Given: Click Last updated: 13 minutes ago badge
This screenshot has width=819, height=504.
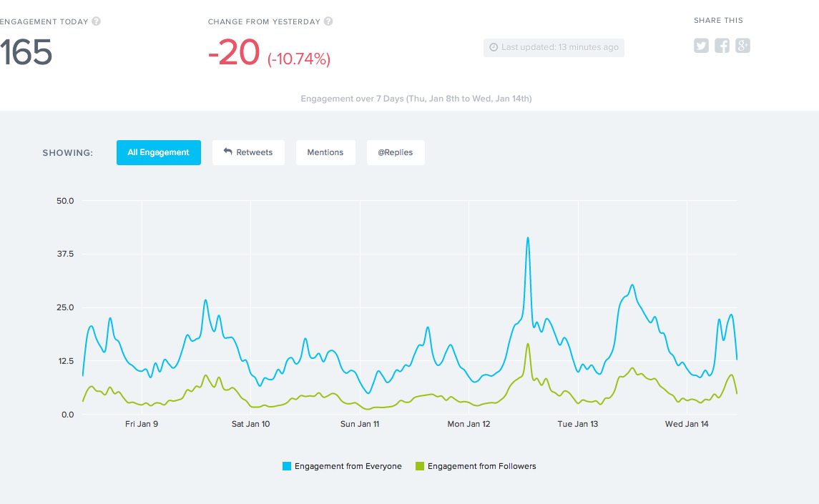Looking at the screenshot, I should 554,47.
